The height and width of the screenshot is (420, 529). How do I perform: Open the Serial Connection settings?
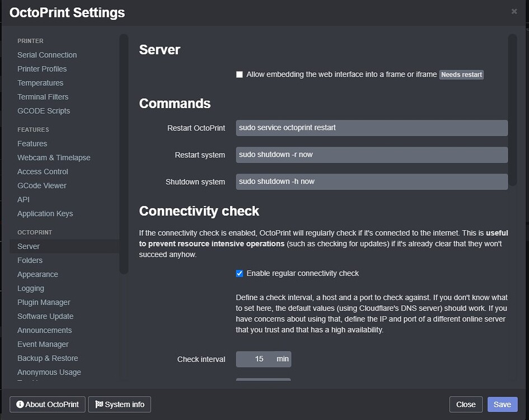(x=46, y=54)
